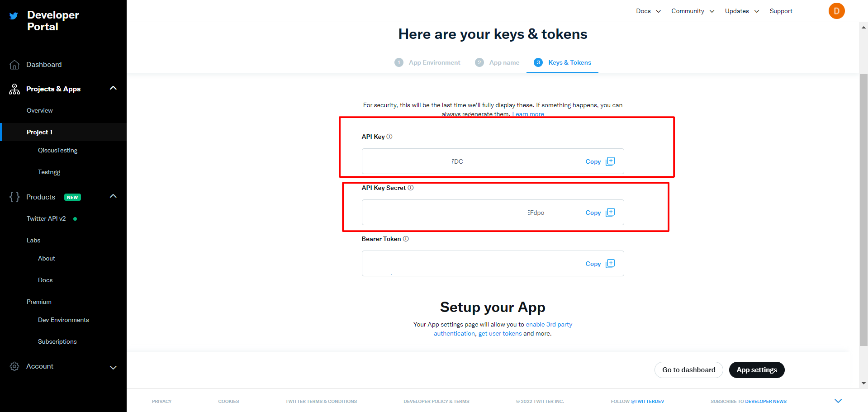Click the Bearer Token info icon
868x412 pixels.
pos(406,239)
